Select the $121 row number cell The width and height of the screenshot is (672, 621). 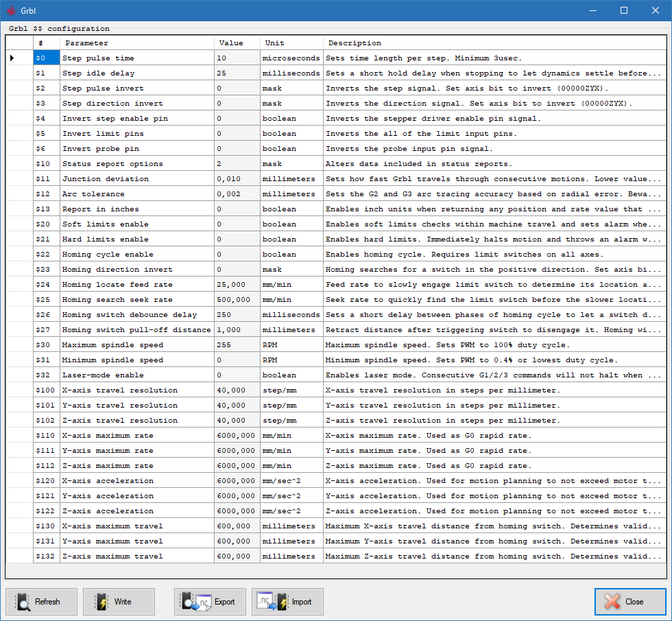click(47, 495)
